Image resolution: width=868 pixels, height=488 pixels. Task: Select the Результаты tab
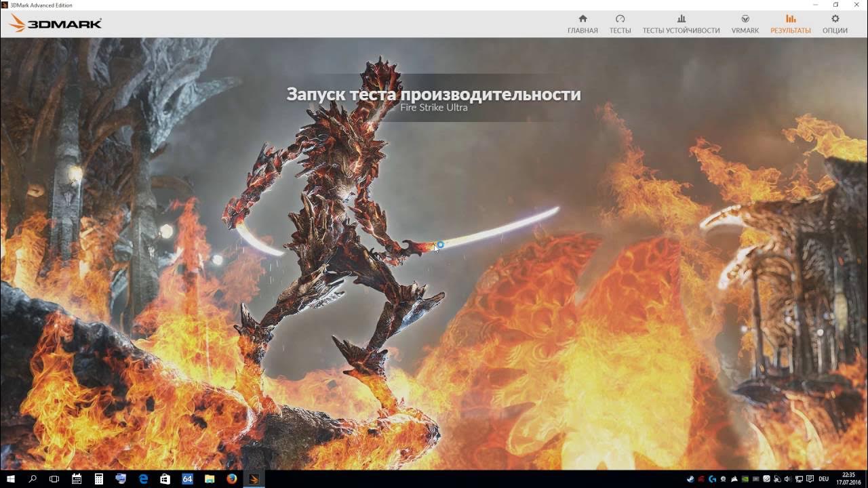(790, 24)
